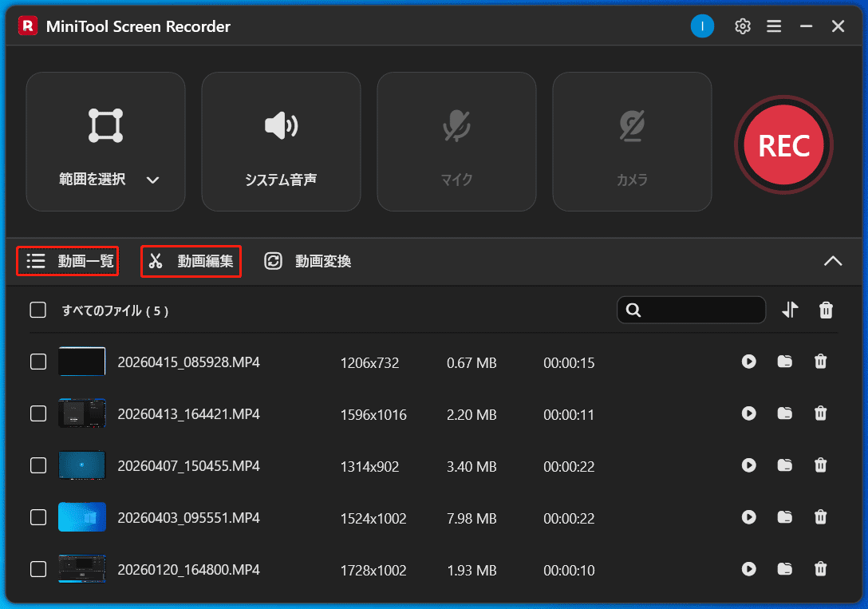Screen dimensions: 868x609
Task: Click the sort order arrows icon
Action: pyautogui.click(x=791, y=310)
